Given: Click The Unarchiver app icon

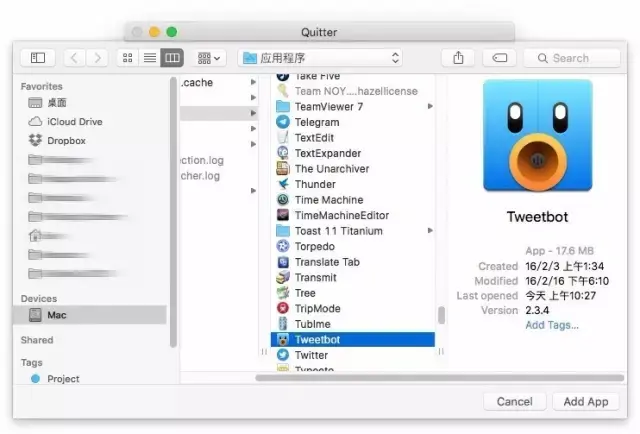Looking at the screenshot, I should [x=283, y=169].
